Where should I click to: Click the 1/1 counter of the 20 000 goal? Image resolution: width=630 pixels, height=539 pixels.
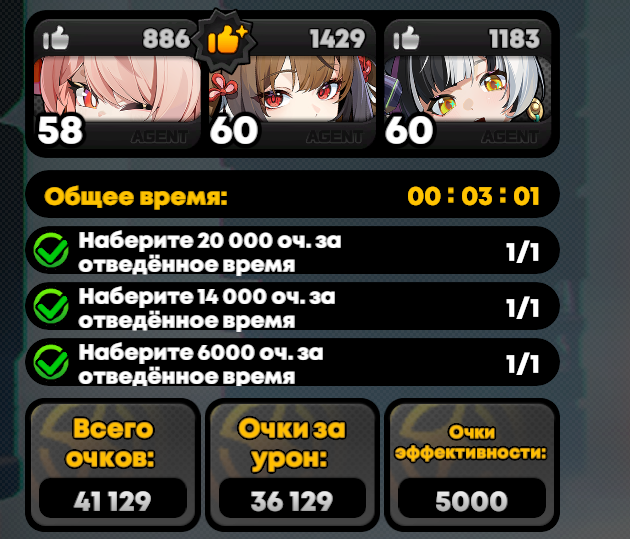pyautogui.click(x=522, y=252)
